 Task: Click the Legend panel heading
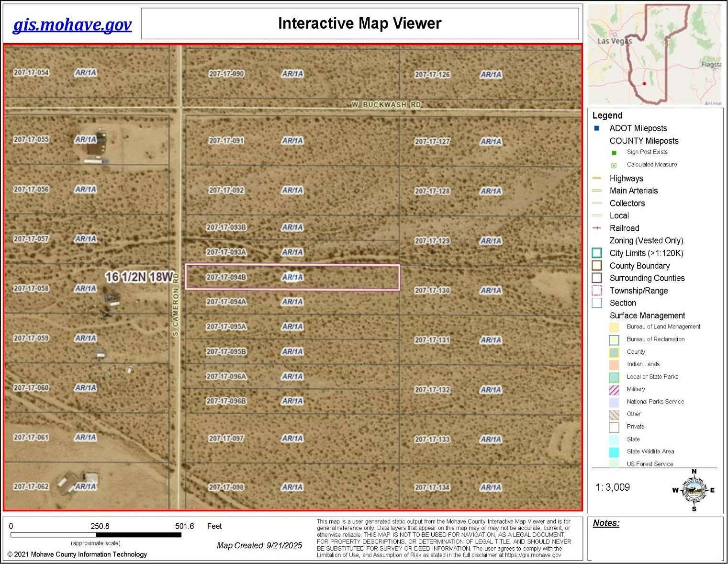point(607,115)
